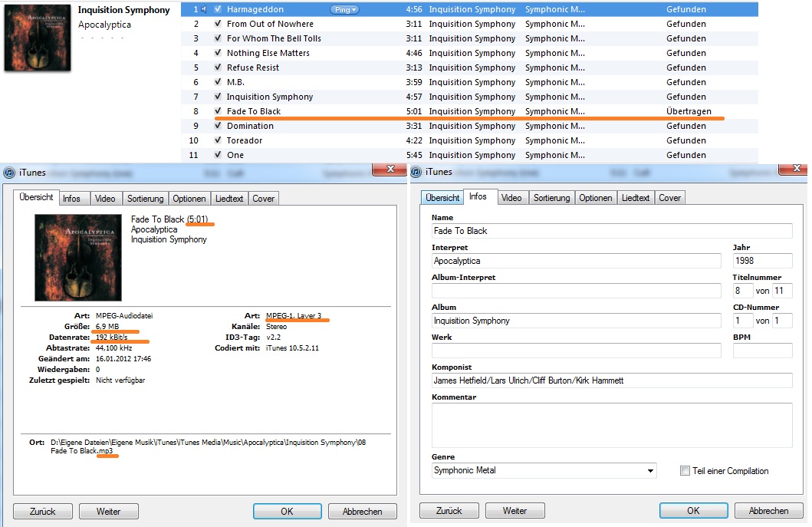Click the Übertragen status for Fade To Black
Image resolution: width=812 pixels, height=527 pixels.
[x=689, y=111]
